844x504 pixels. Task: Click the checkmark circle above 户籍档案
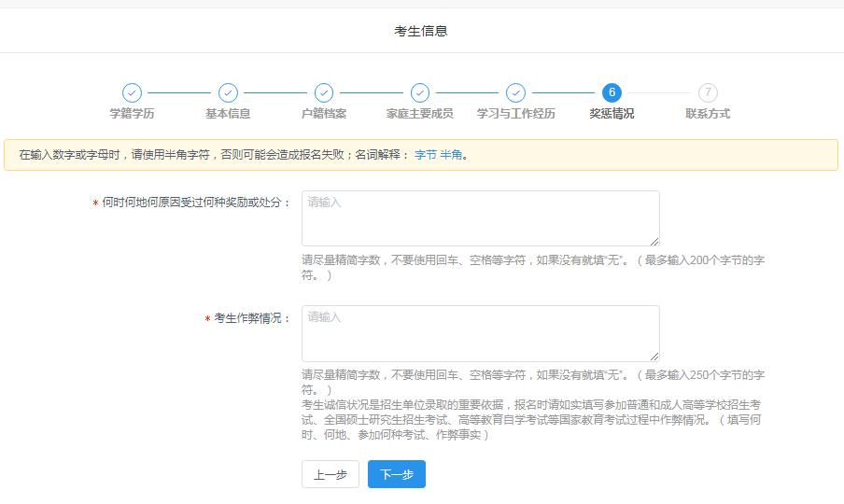click(x=324, y=92)
